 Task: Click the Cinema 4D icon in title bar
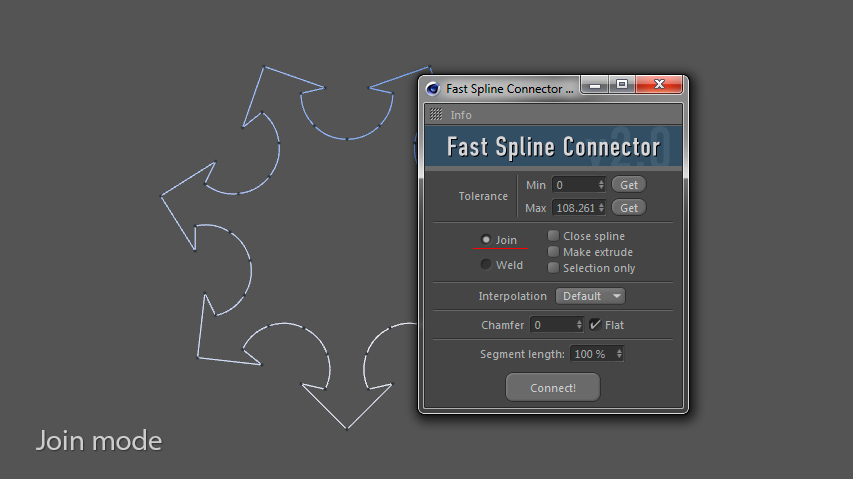pos(433,89)
